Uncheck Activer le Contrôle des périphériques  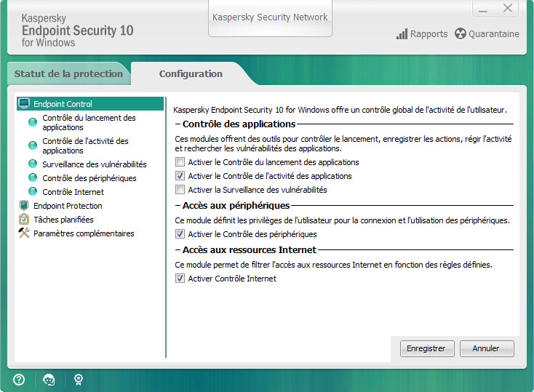180,234
